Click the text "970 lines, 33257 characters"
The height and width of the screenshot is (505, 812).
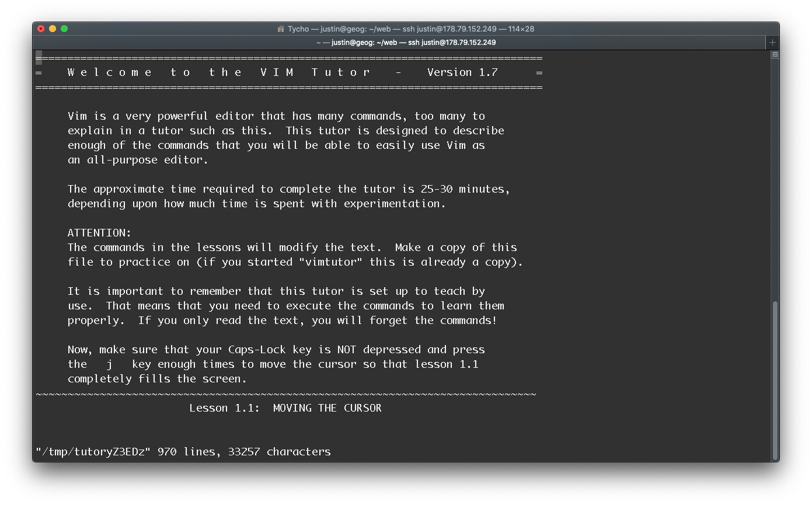[x=244, y=452]
